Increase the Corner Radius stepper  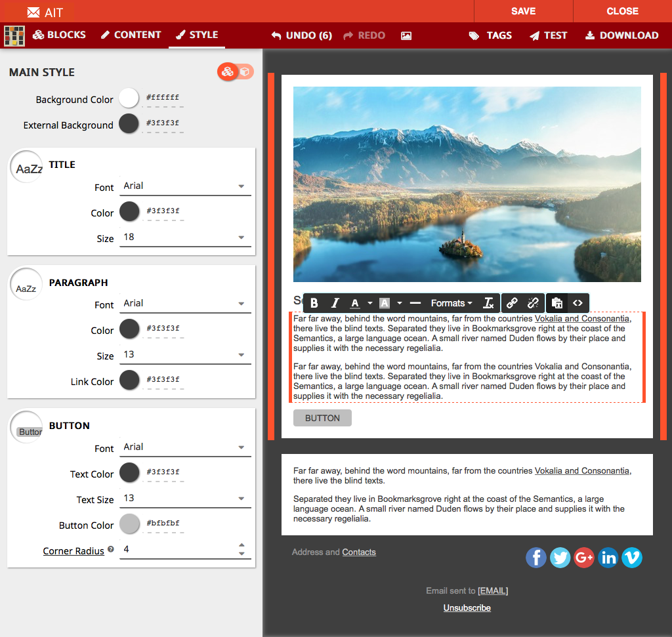coord(241,545)
